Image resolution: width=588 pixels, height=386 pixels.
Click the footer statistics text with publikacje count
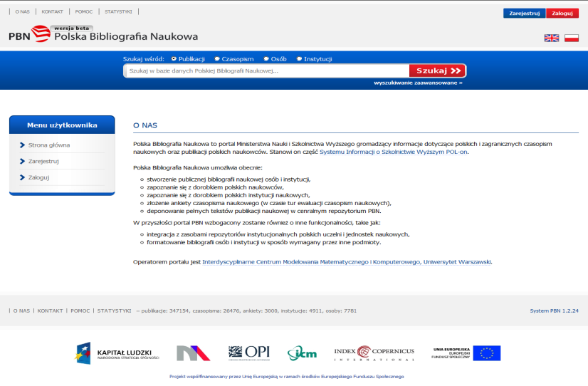pos(246,311)
